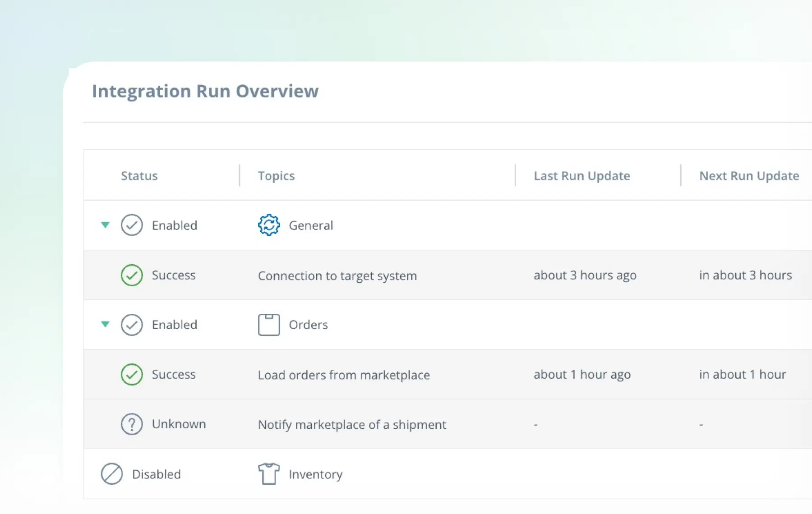Sort by the Topics column header
The image size is (812, 514).
276,176
